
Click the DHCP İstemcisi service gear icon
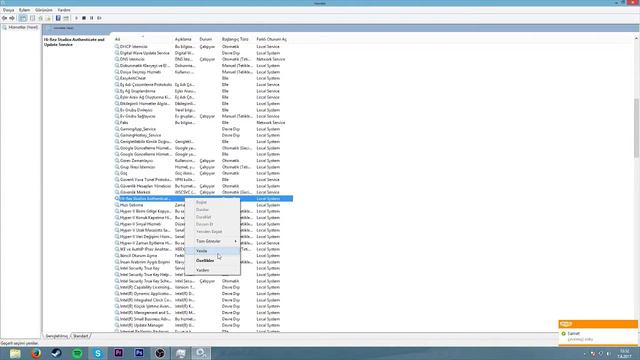click(x=117, y=47)
